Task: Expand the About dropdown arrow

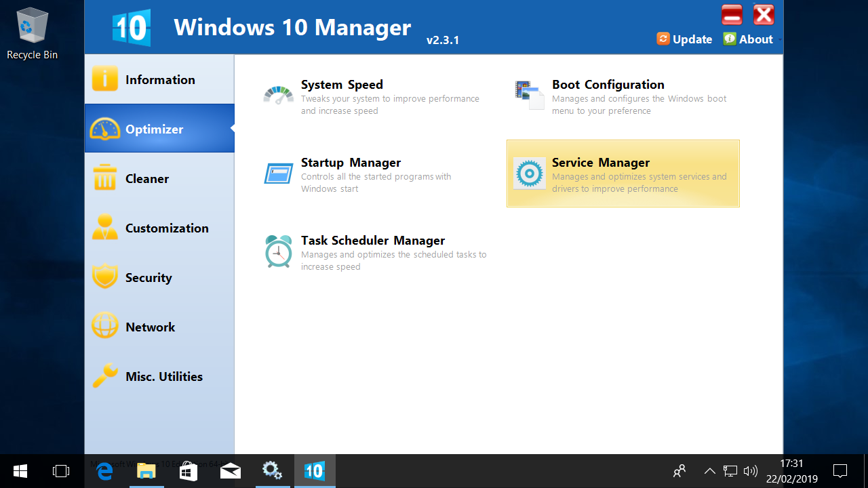Action: pyautogui.click(x=778, y=40)
